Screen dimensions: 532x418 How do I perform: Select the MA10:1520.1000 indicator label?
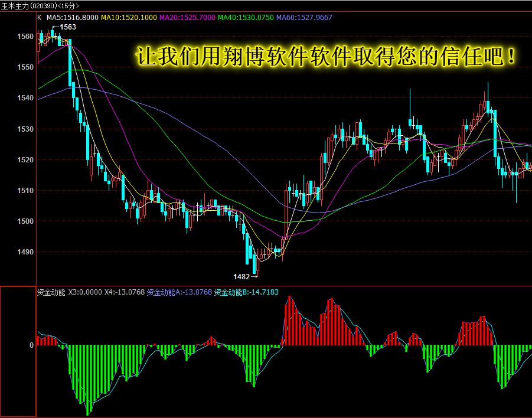click(129, 18)
